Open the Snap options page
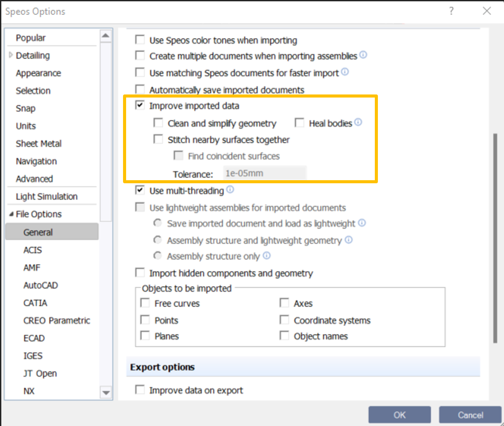Image resolution: width=504 pixels, height=426 pixels. (x=26, y=108)
